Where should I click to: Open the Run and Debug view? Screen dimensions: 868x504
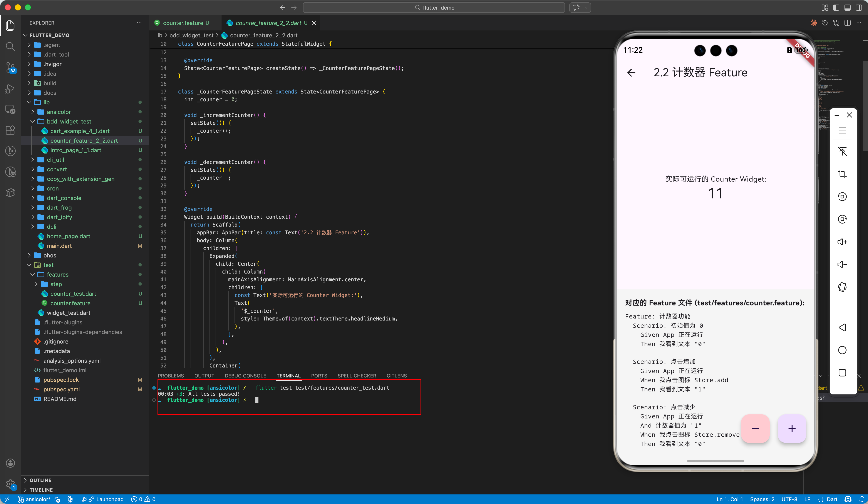(x=10, y=89)
